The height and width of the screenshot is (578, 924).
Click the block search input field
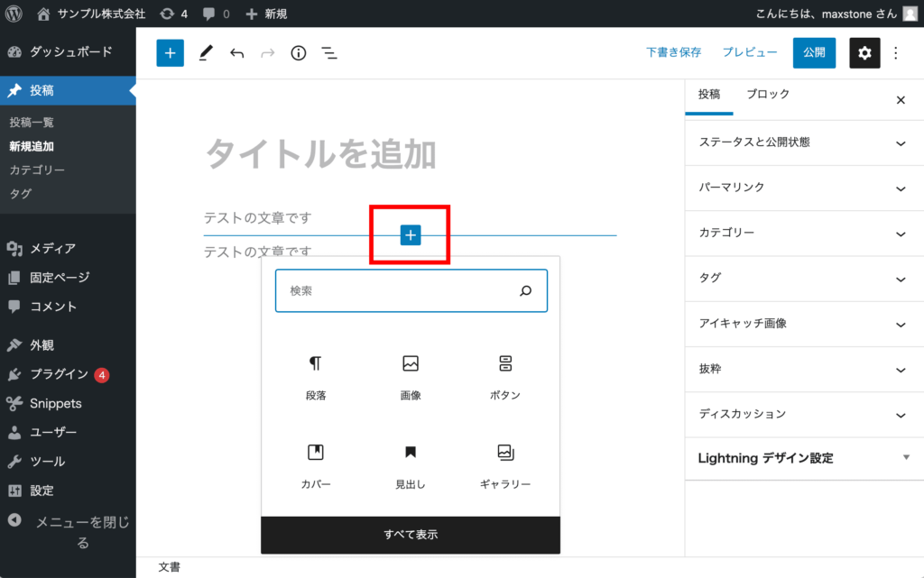[411, 290]
